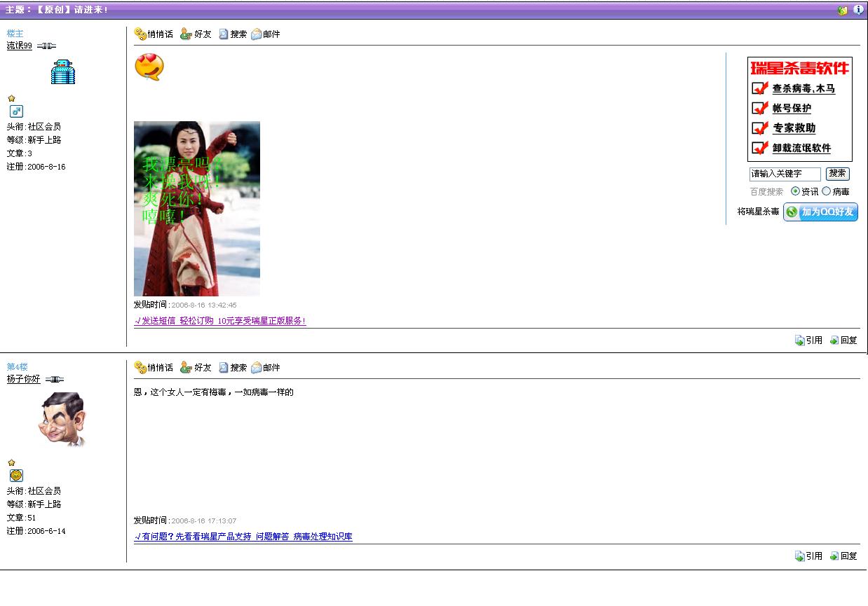Screen dimensions: 868x606
Task: Click the red check box beside 查杀病毒,木马
Action: click(x=760, y=88)
